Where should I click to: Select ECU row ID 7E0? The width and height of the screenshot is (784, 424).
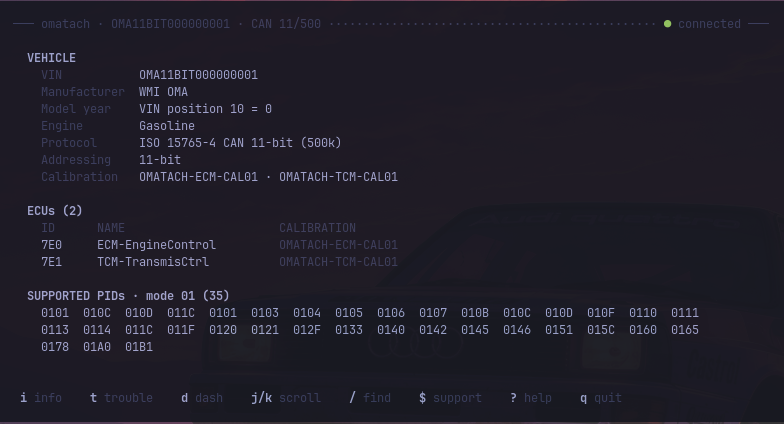pos(52,245)
